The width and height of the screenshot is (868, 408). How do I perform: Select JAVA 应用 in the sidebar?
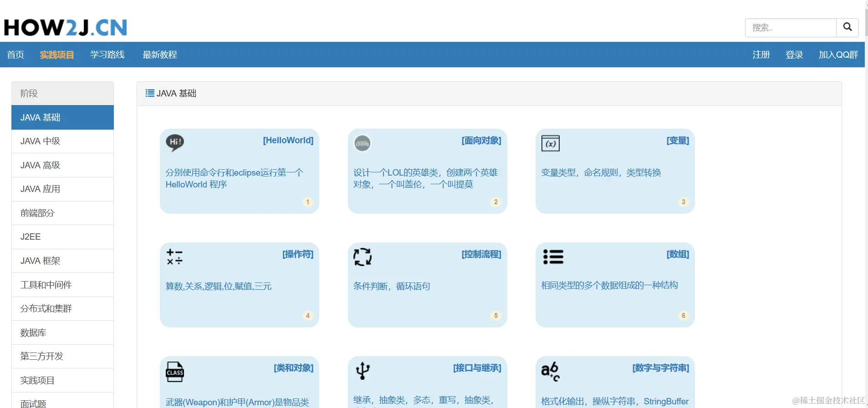pos(62,189)
